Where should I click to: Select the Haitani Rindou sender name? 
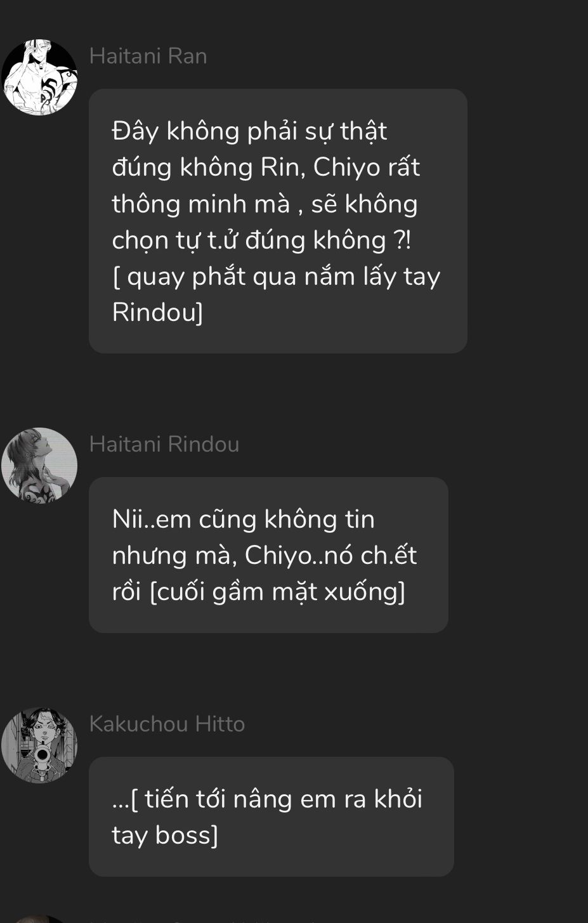click(x=164, y=444)
